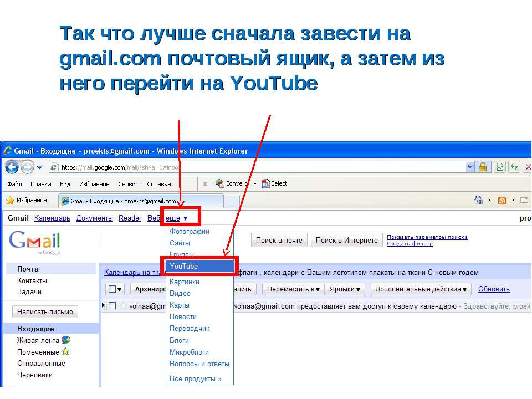Star the volnaa@gmail.com message
532x399 pixels.
[x=123, y=306]
